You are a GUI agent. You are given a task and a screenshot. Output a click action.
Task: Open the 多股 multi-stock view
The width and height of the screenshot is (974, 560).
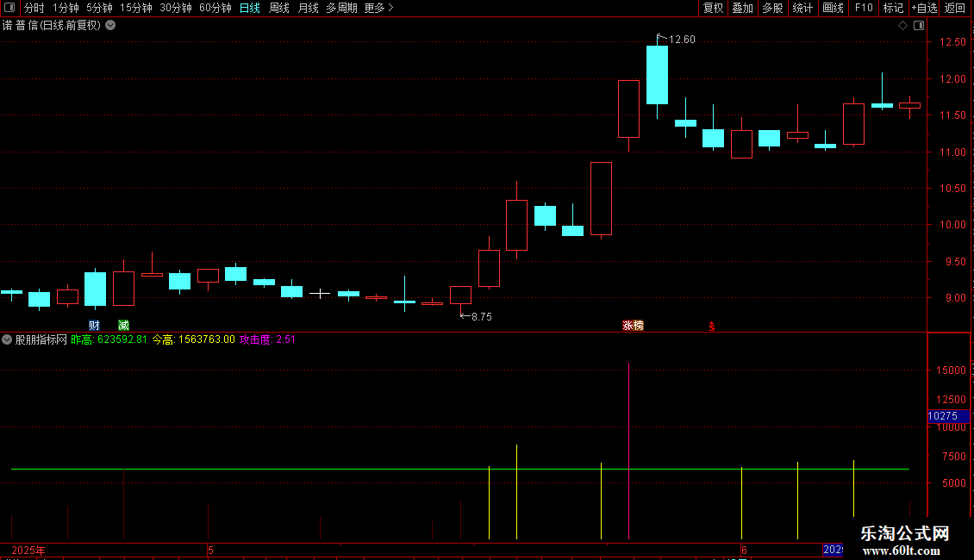772,8
